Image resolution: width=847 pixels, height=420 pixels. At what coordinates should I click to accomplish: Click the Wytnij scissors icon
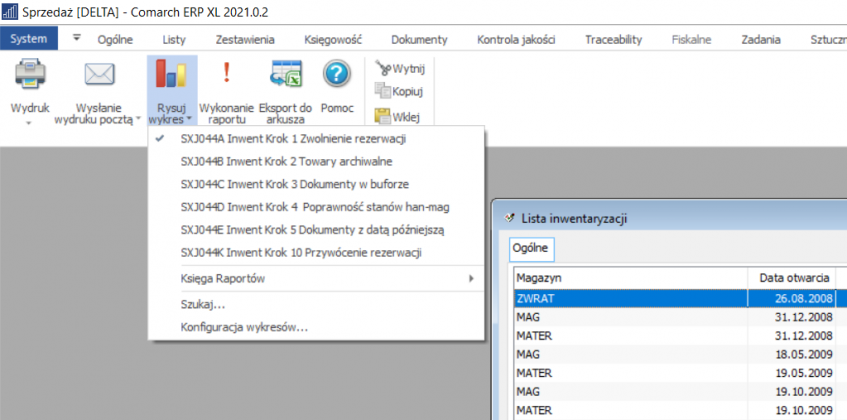[383, 68]
